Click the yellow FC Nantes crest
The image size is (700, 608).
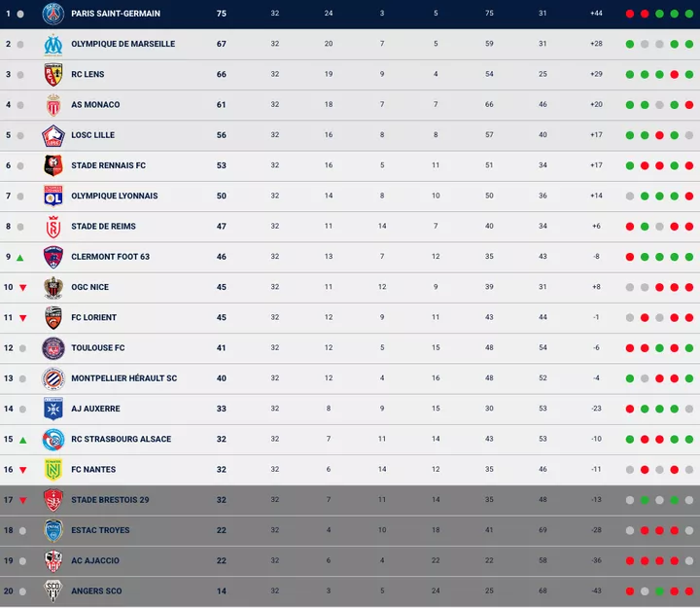[52, 470]
